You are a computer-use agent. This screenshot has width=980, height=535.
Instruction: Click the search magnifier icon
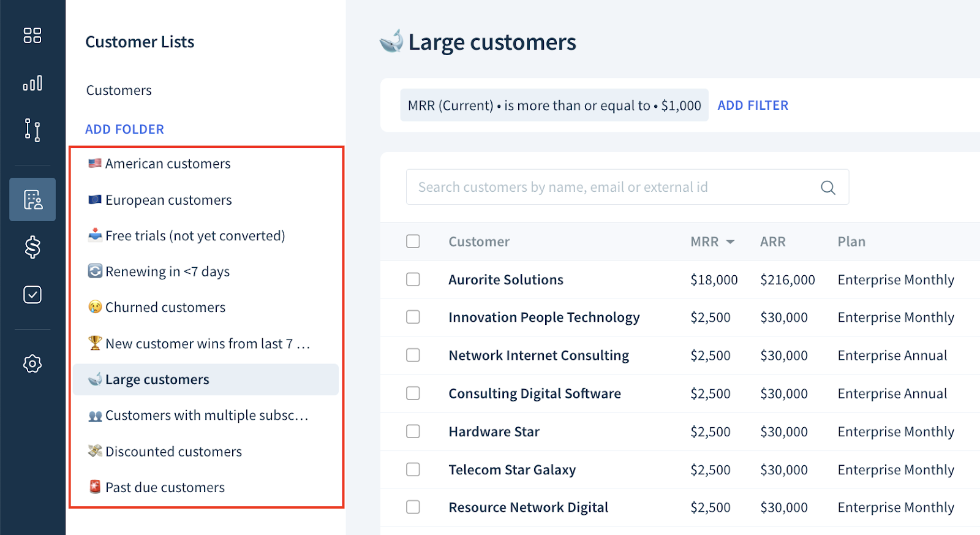[828, 188]
